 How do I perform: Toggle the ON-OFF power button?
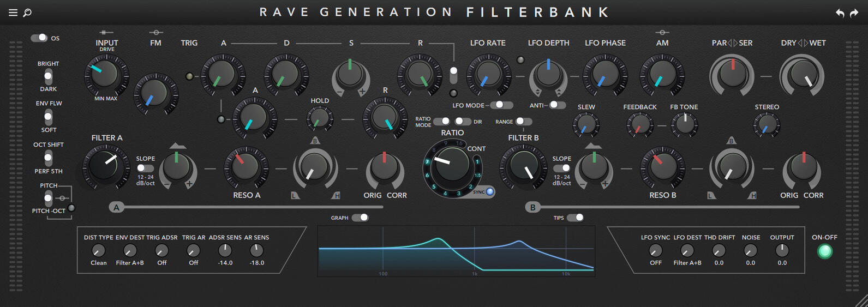click(824, 251)
